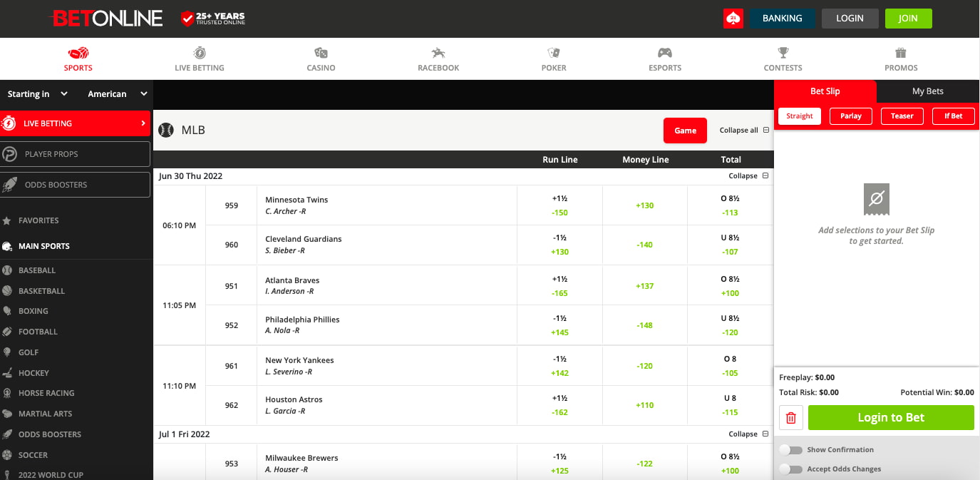Image resolution: width=980 pixels, height=480 pixels.
Task: Switch to the Bet Slip tab
Action: pyautogui.click(x=825, y=91)
